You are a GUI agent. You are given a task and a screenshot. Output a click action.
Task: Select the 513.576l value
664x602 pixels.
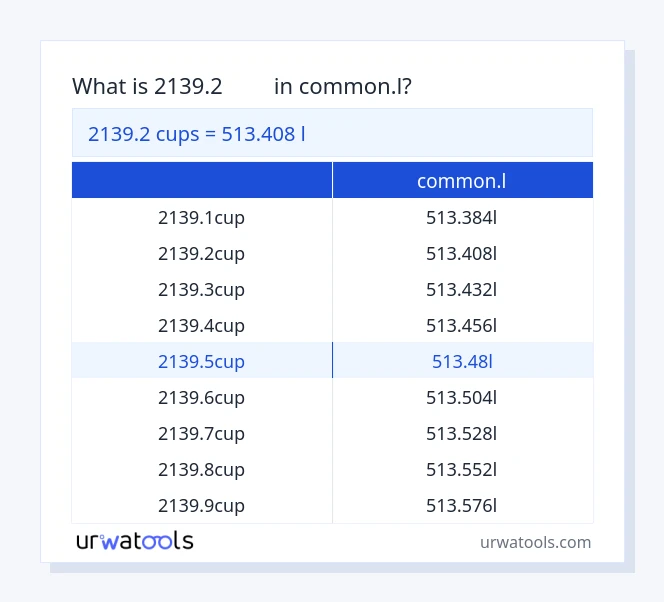click(461, 505)
